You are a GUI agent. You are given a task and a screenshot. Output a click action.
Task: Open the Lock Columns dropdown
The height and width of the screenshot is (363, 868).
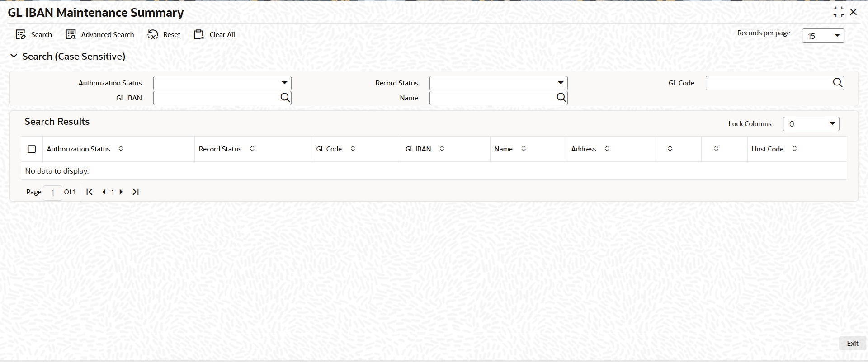tap(811, 124)
